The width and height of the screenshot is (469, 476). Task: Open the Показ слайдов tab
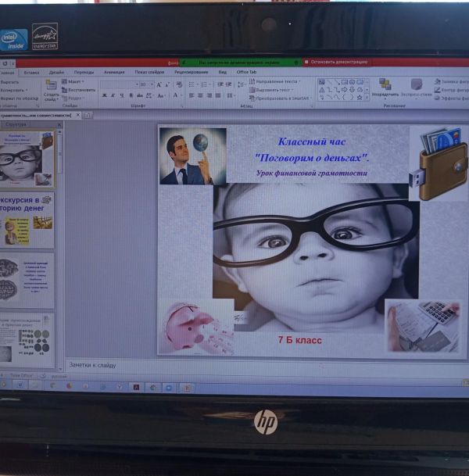[149, 72]
